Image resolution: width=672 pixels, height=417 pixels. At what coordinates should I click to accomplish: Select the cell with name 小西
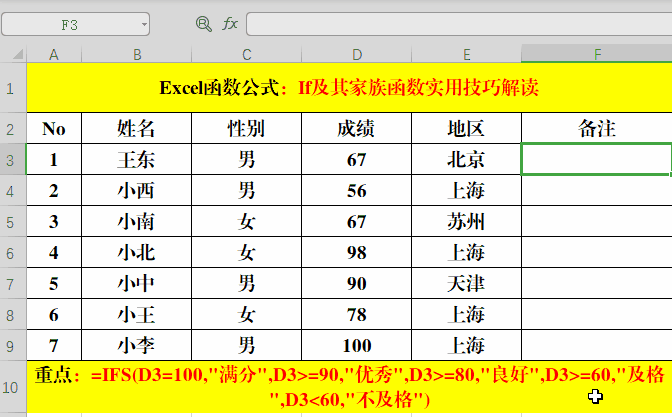[x=136, y=190]
